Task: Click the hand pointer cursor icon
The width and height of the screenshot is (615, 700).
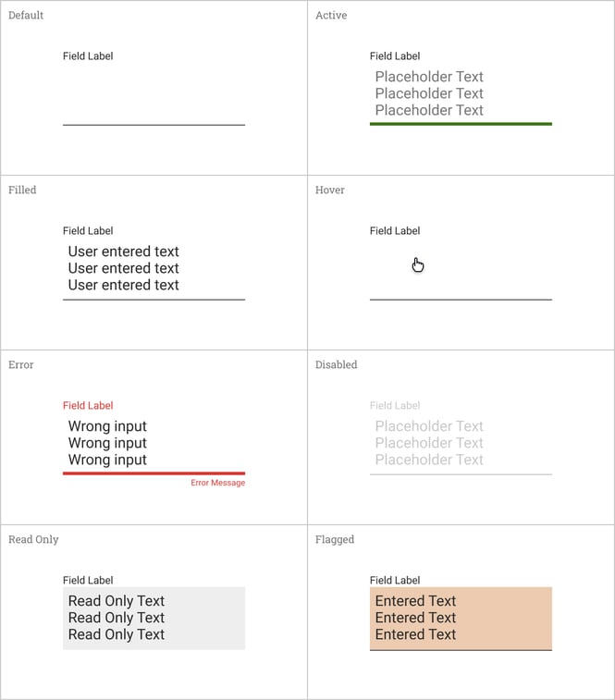Action: click(418, 265)
